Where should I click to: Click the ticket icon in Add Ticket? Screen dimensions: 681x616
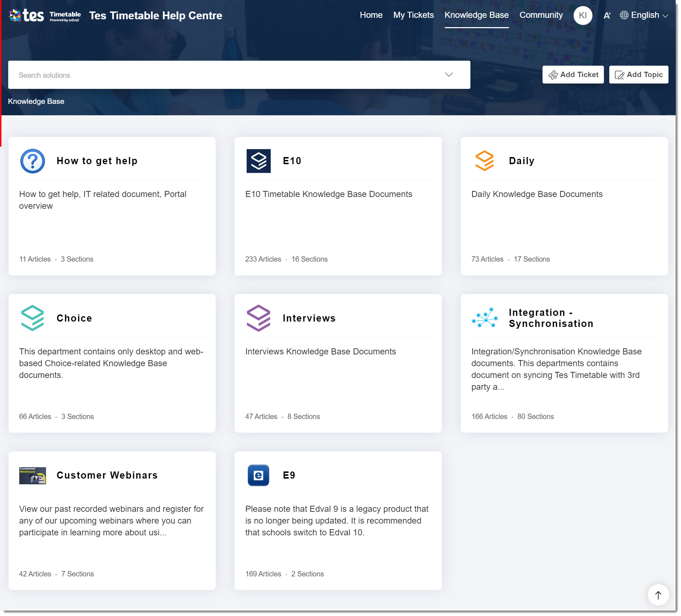(553, 75)
